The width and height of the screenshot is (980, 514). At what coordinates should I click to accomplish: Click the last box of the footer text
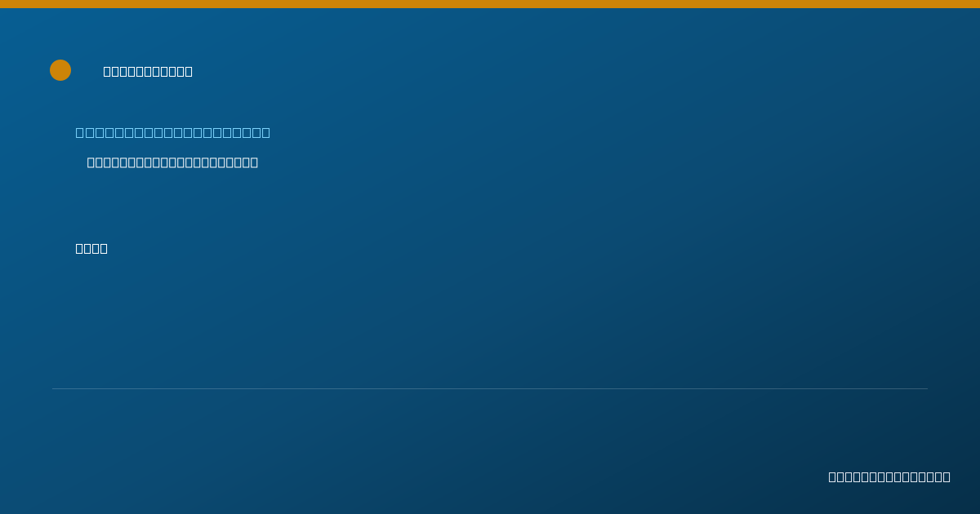click(947, 476)
